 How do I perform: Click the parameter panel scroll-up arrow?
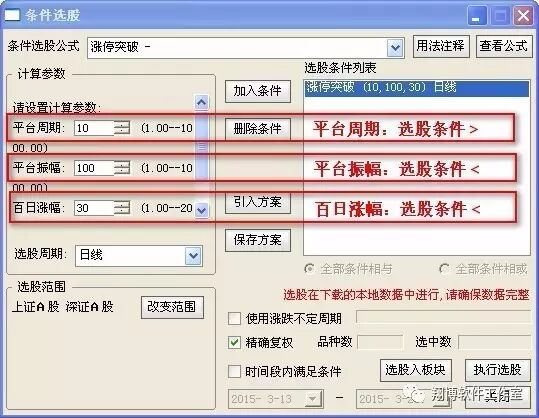tap(201, 102)
